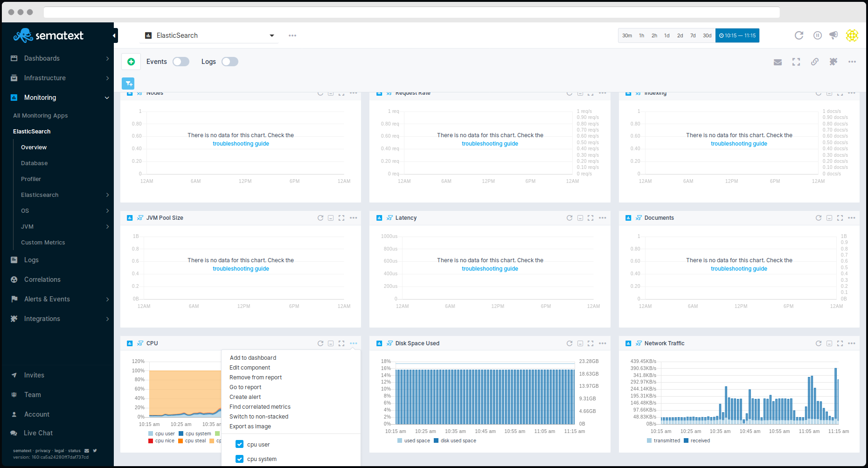The image size is (868, 468).
Task: Toggle the cpu nice legend series
Action: click(161, 440)
